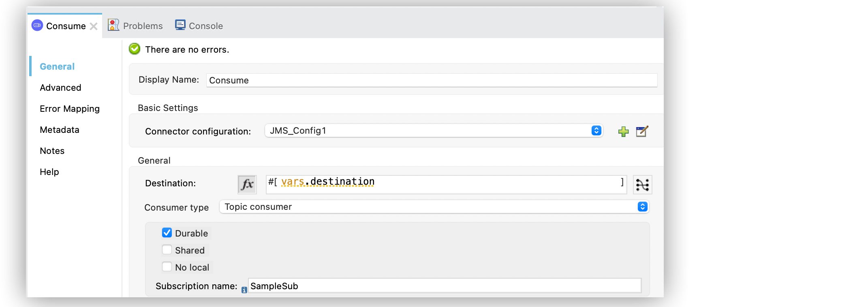Click the Display Name input field

pyautogui.click(x=431, y=80)
